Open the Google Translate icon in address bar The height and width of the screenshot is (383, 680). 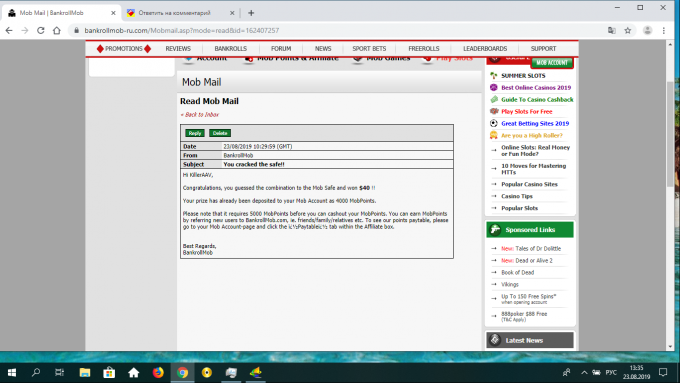[611, 30]
